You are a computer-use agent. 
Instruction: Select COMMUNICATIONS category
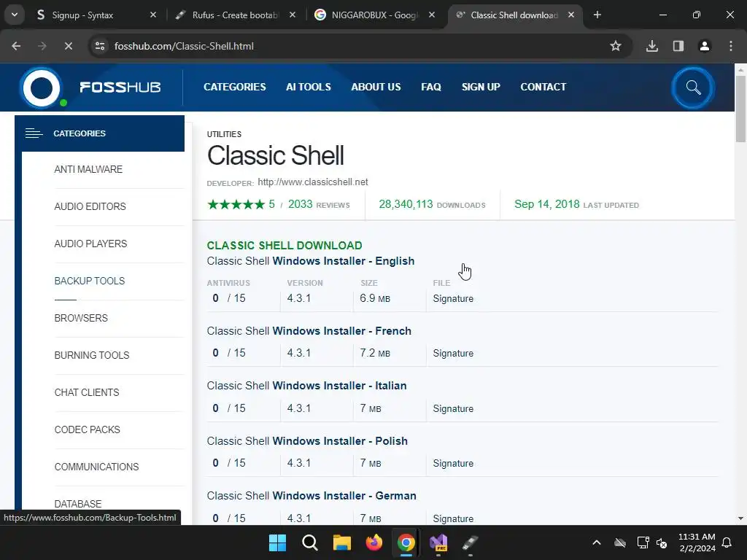point(96,467)
